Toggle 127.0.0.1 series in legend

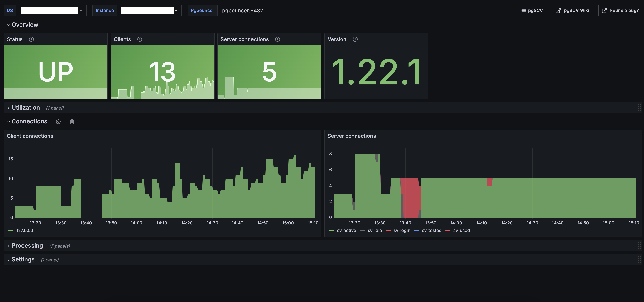click(24, 230)
